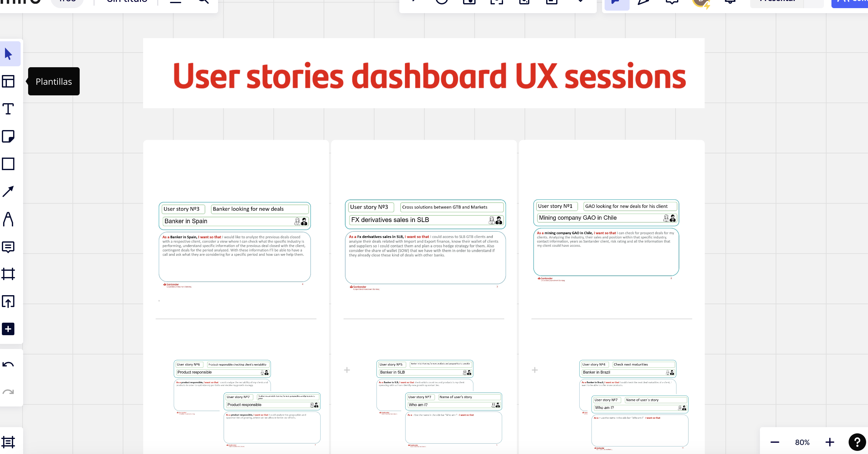
Task: Select the 'As a Fx derivatives sales in SLB' paragraph
Action: click(424, 246)
